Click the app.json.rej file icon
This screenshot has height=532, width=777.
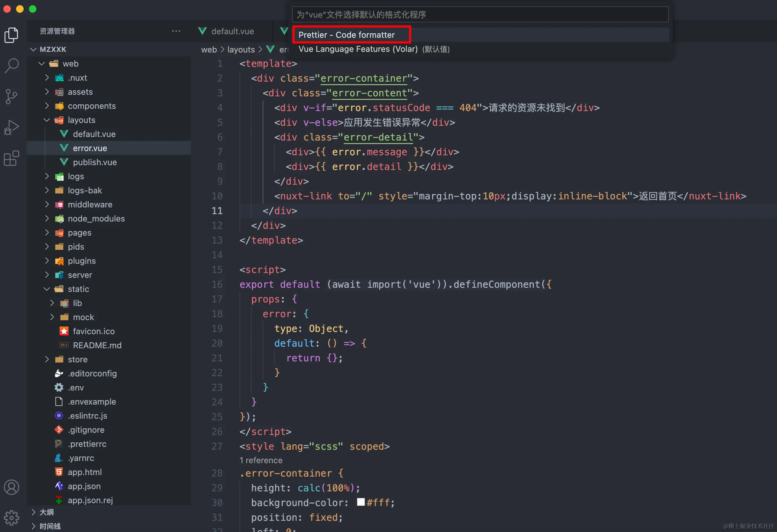(x=59, y=500)
